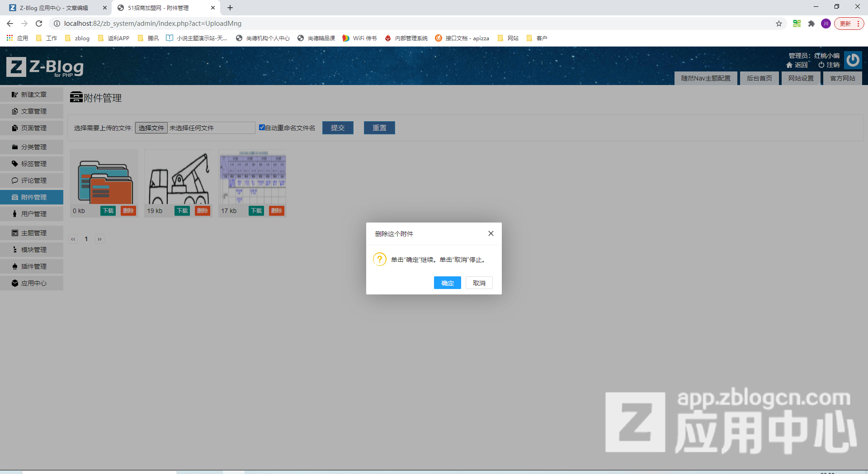This screenshot has height=474, width=868.
Task: Go to first page with « arrow
Action: click(73, 239)
